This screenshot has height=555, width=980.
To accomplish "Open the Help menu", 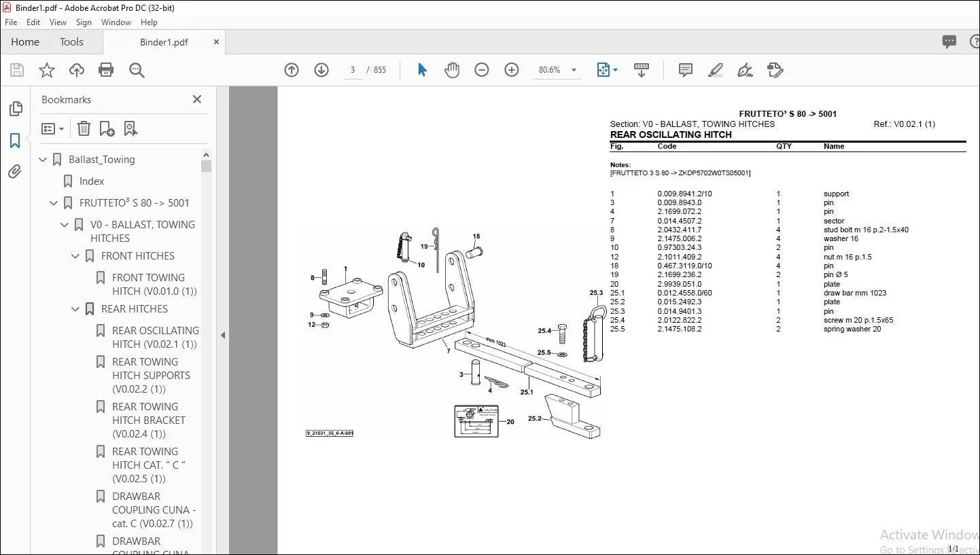I will click(x=149, y=22).
